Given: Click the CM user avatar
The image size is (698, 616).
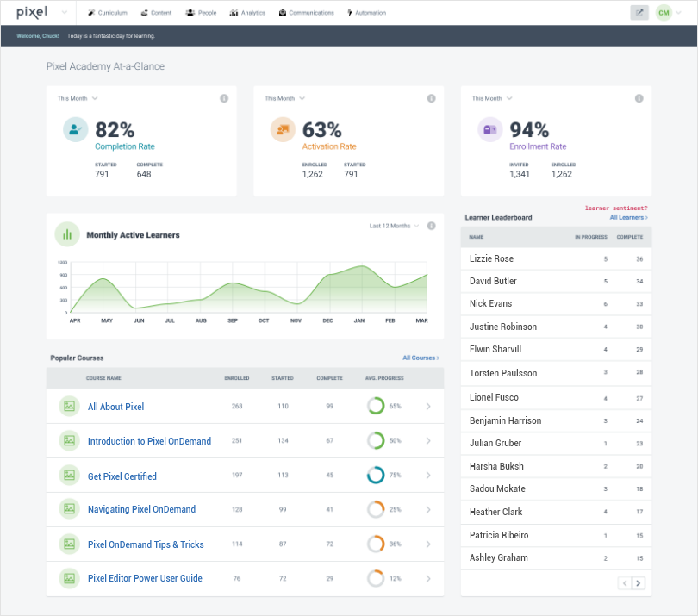Looking at the screenshot, I should coord(664,13).
